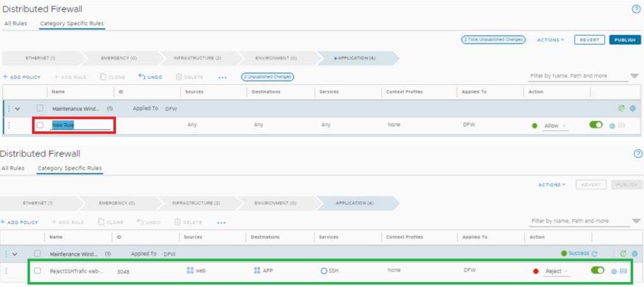Open the Reject action dropdown
Image resolution: width=644 pixels, height=287 pixels.
[x=556, y=271]
